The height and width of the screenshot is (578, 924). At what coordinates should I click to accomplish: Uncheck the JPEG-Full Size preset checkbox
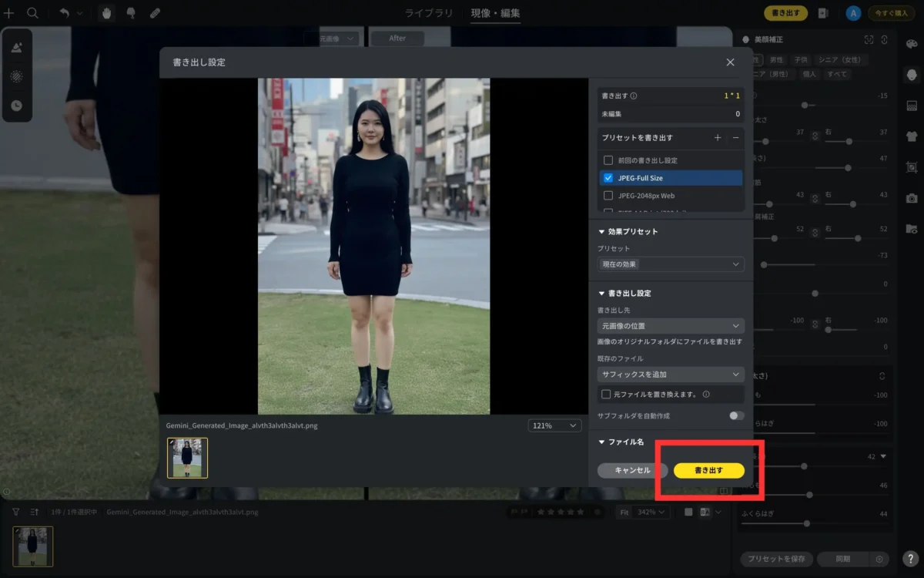point(608,178)
